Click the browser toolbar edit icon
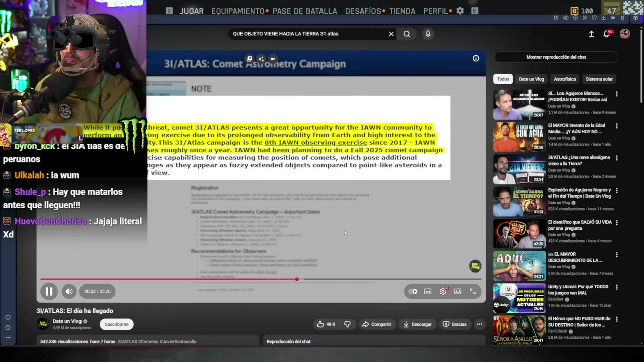 (x=556, y=18)
